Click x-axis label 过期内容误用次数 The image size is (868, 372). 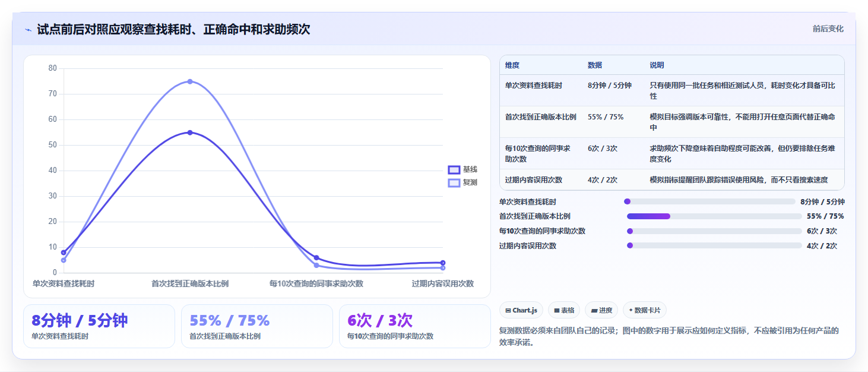pyautogui.click(x=443, y=284)
